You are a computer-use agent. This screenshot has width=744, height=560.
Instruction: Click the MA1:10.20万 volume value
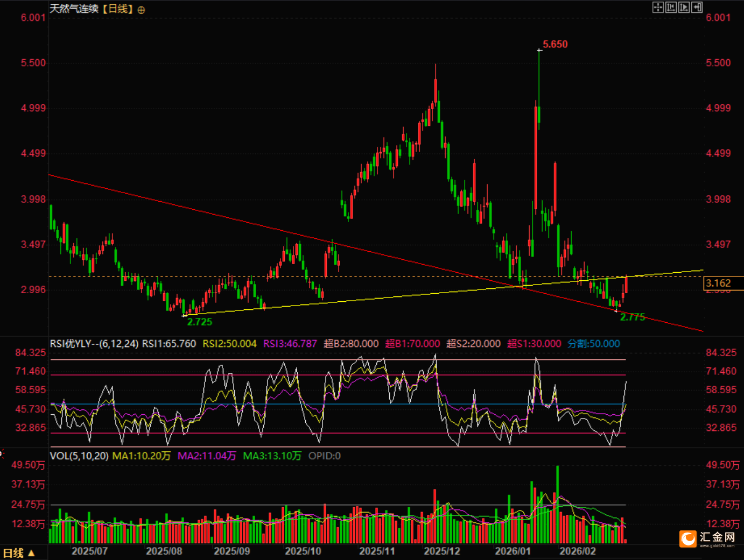(141, 456)
